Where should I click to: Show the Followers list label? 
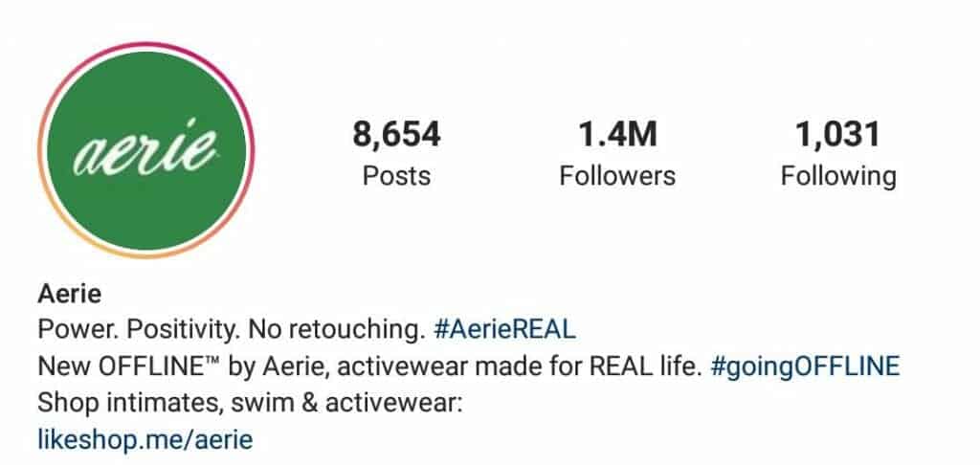617,176
